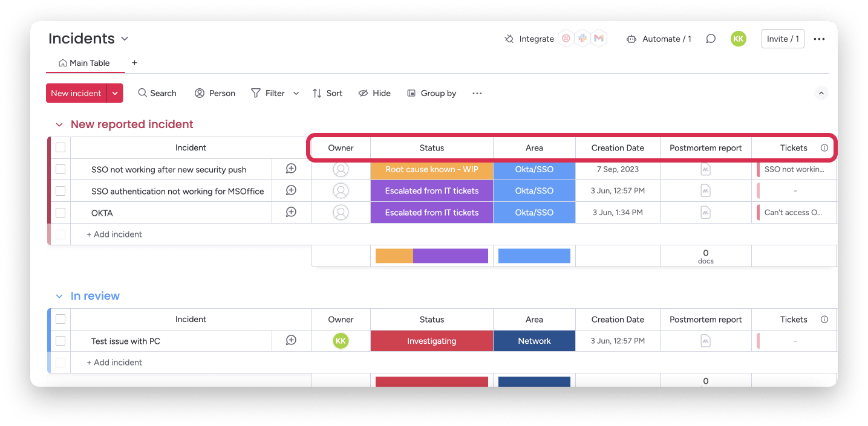Click status summary bar under New reported incident
Image resolution: width=868 pixels, height=426 pixels.
click(x=432, y=256)
